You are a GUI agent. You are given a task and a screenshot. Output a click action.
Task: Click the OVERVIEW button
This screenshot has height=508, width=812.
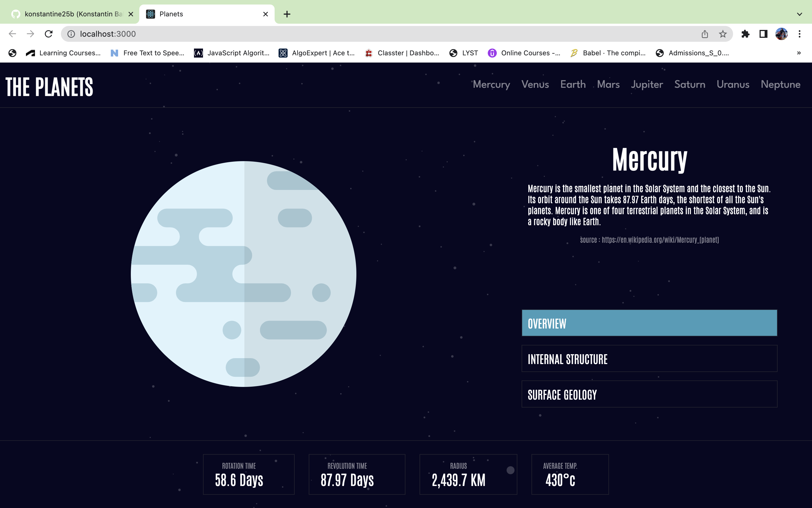click(x=649, y=323)
